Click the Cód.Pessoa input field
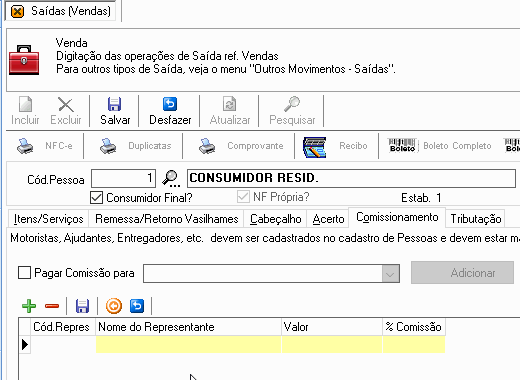520x380 pixels. 123,178
